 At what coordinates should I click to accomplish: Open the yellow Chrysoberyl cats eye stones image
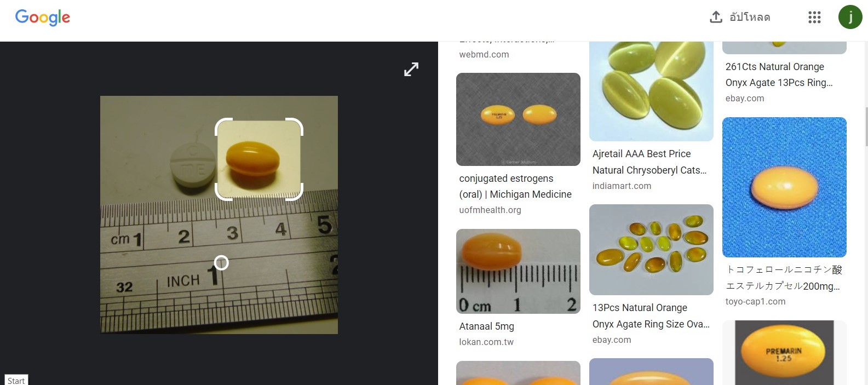pyautogui.click(x=651, y=91)
